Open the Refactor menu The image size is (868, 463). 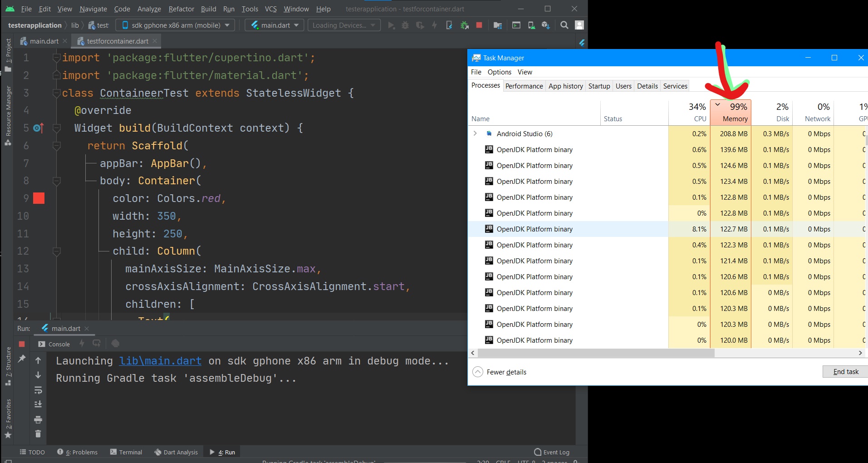pos(181,9)
